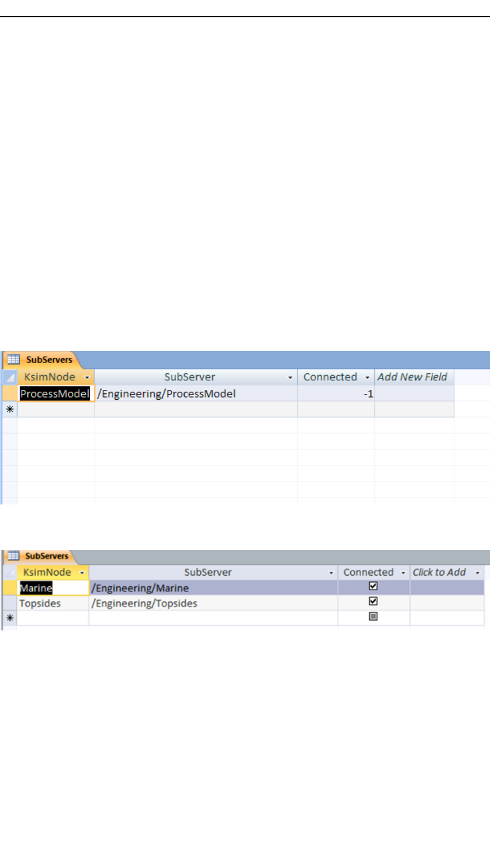Click the datasheet icon on the upper SubServers tab
Screen dimensions: 490x868
[x=14, y=360]
